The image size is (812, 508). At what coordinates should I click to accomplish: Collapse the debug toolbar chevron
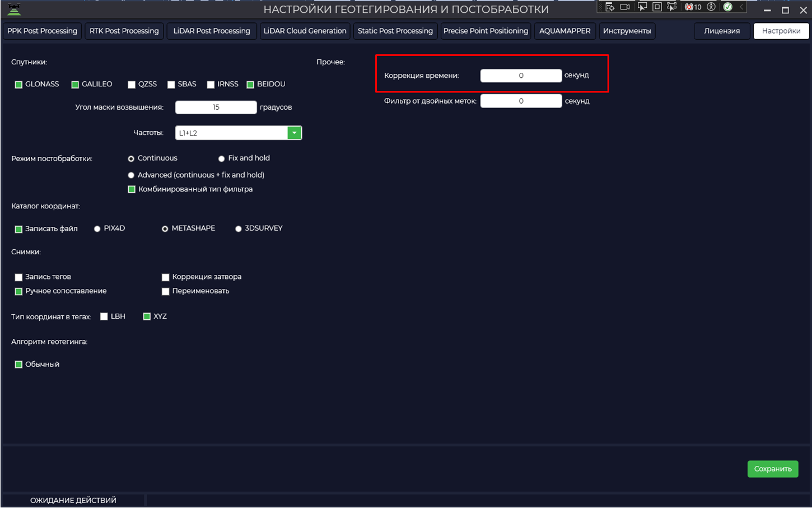coord(741,7)
